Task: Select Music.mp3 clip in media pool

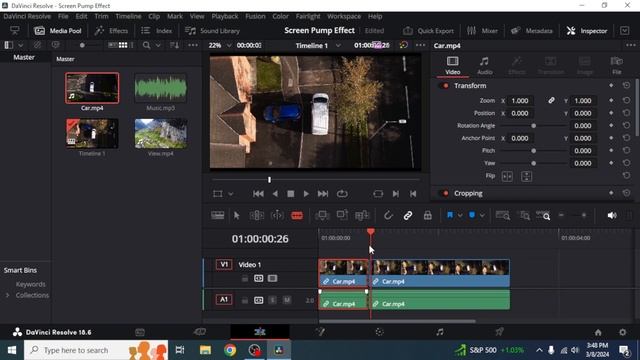Action: click(x=161, y=88)
